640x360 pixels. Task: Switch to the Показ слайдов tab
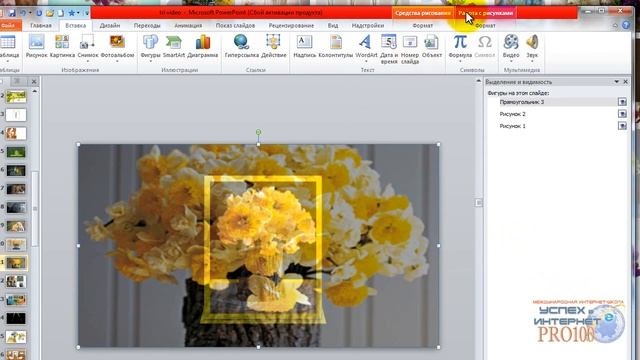(235, 25)
